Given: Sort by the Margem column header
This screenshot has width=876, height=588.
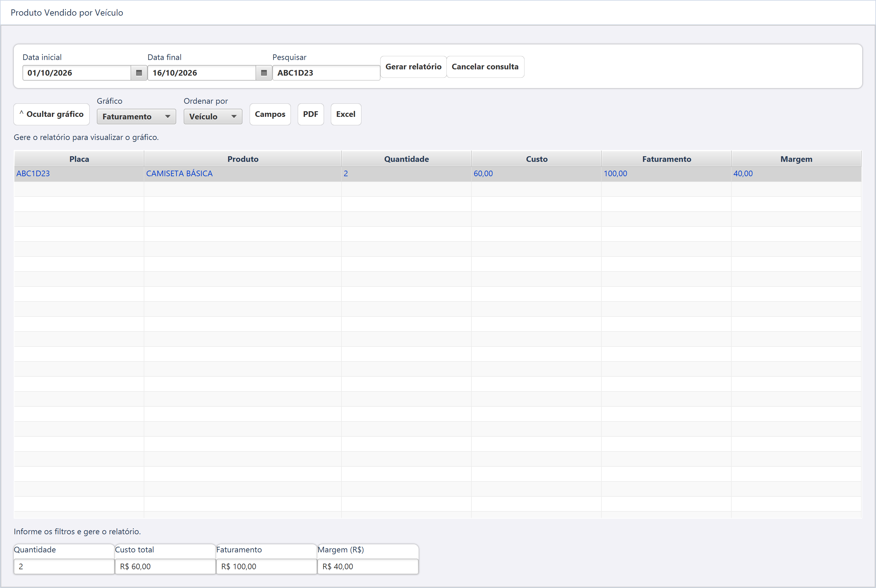Looking at the screenshot, I should pyautogui.click(x=796, y=159).
